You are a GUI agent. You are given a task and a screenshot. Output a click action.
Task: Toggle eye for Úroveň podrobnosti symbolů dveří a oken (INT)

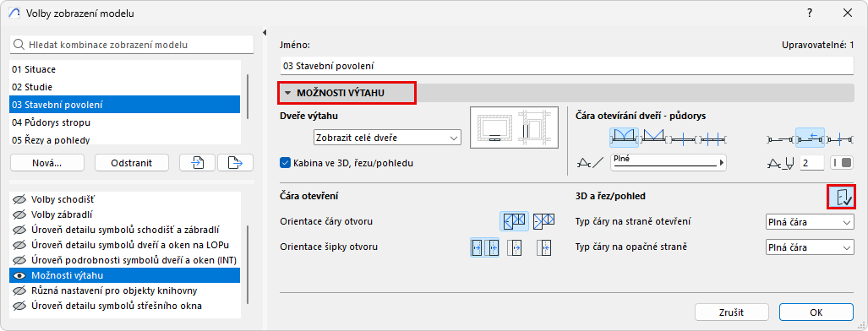tap(20, 260)
